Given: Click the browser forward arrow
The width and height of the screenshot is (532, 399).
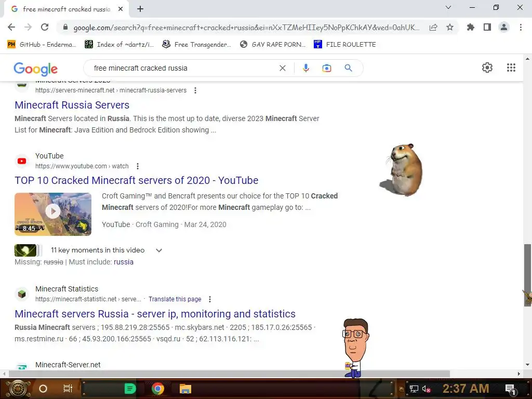Looking at the screenshot, I should 28,27.
